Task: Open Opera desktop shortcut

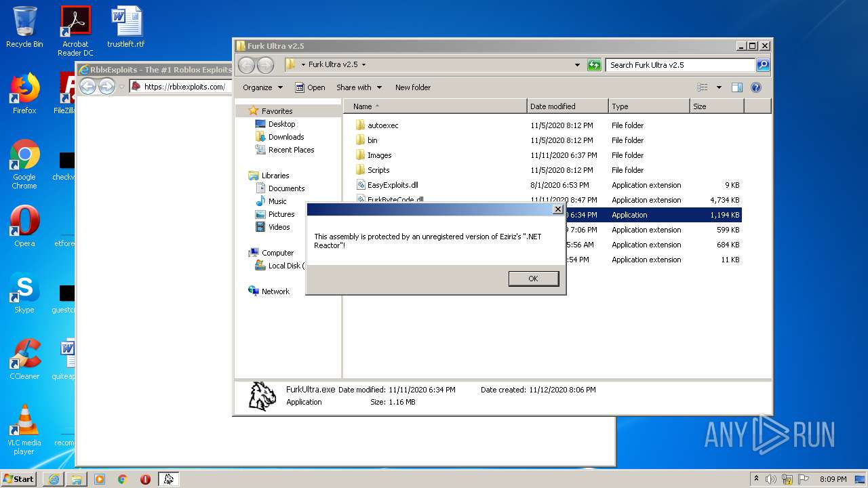Action: [x=24, y=226]
